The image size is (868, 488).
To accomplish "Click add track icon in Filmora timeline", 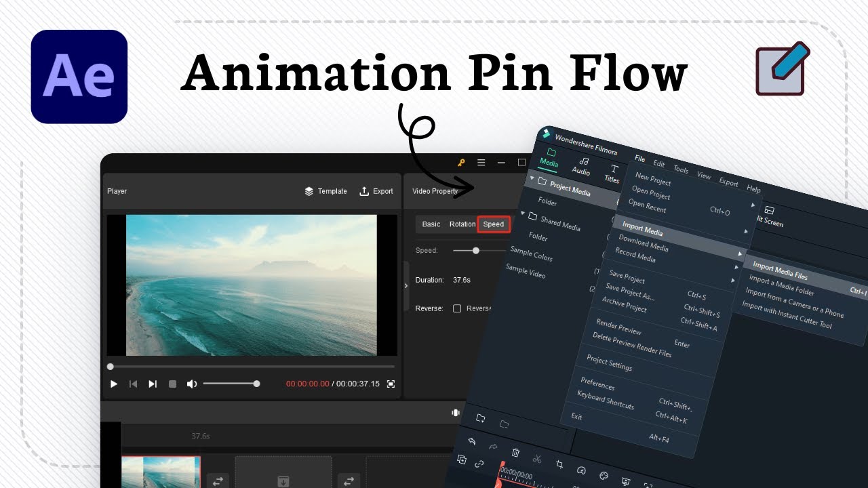I will pos(462,459).
